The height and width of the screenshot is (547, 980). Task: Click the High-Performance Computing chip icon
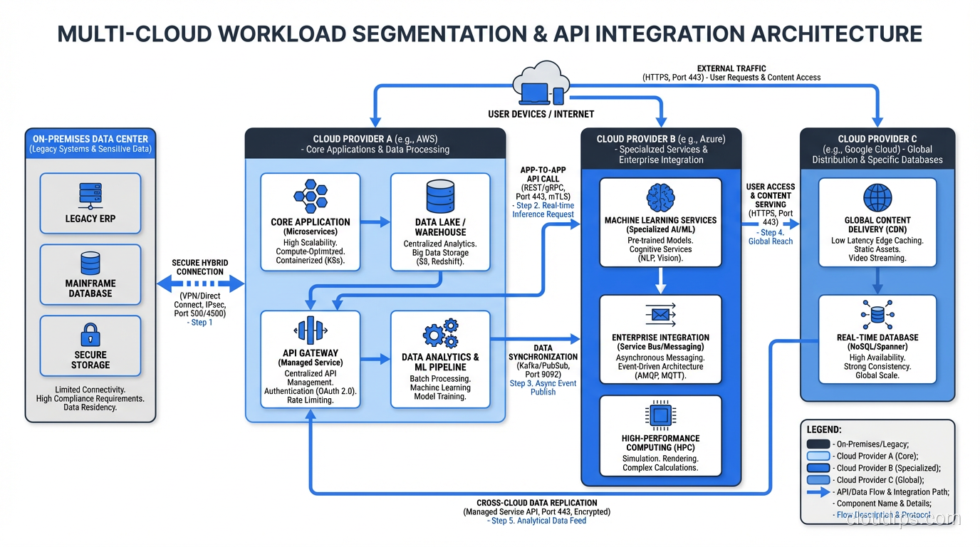[x=660, y=415]
